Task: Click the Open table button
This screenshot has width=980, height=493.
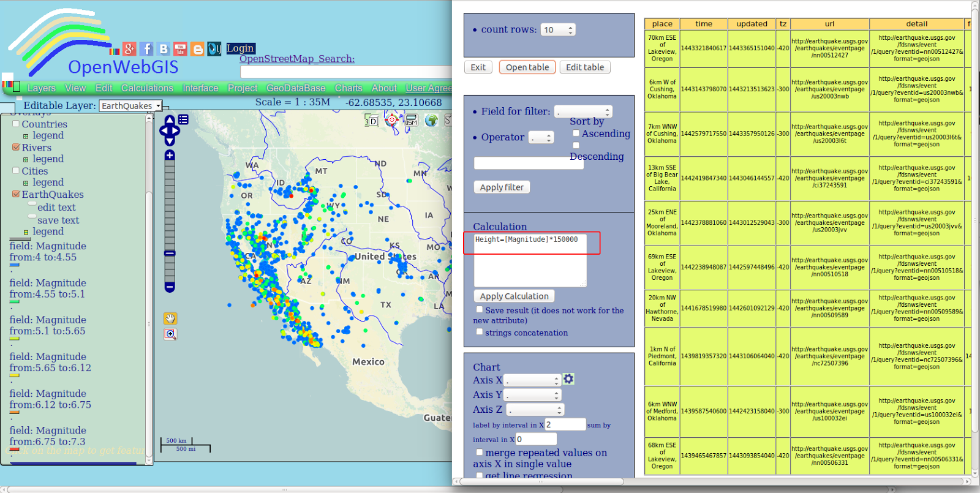Action: (527, 67)
